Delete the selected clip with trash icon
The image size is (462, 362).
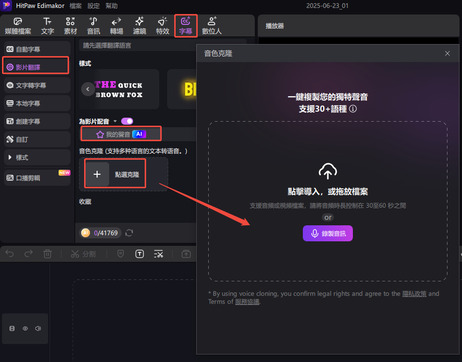[x=48, y=254]
